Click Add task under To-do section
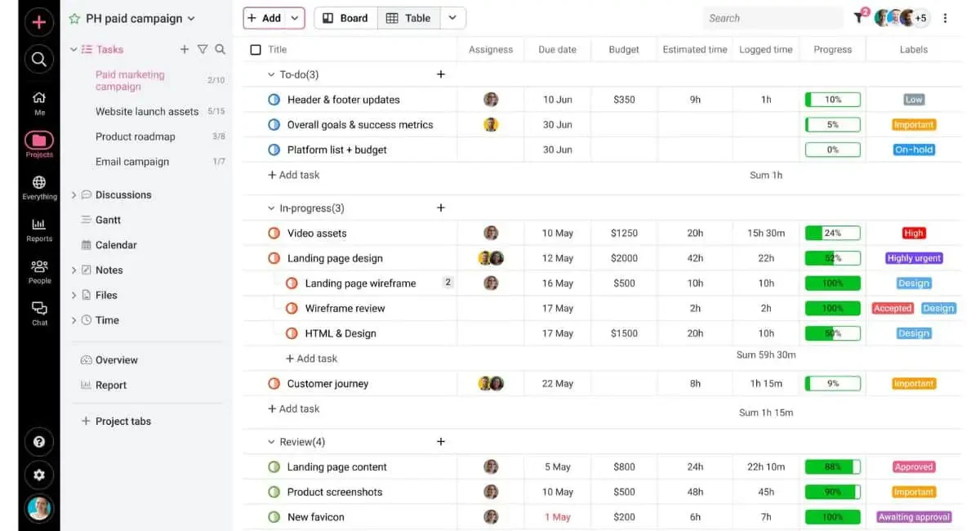The width and height of the screenshot is (980, 531). [294, 175]
